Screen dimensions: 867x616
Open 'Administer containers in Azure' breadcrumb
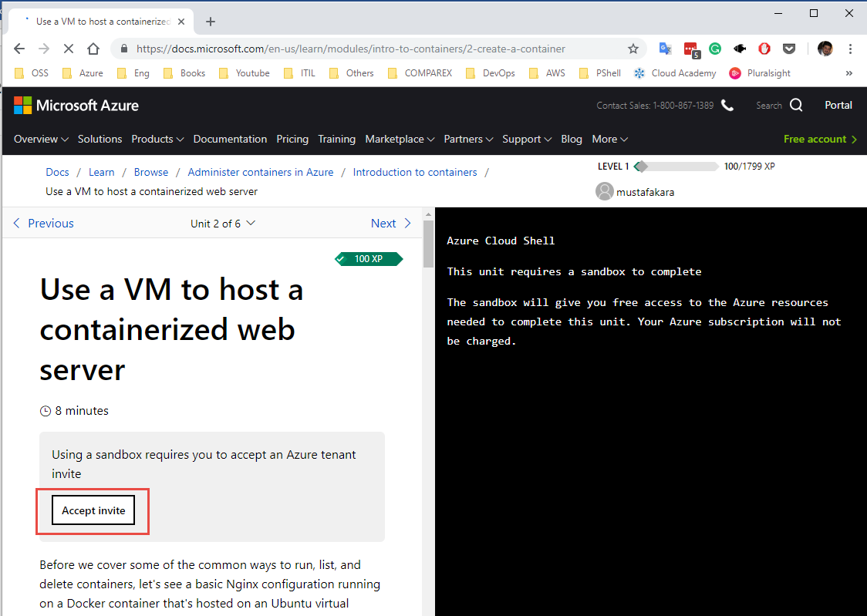point(261,172)
